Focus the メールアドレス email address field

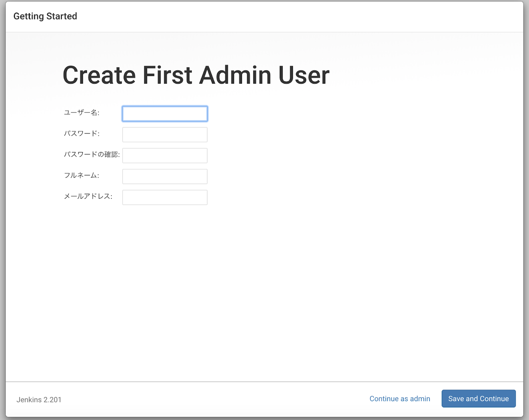tap(165, 197)
